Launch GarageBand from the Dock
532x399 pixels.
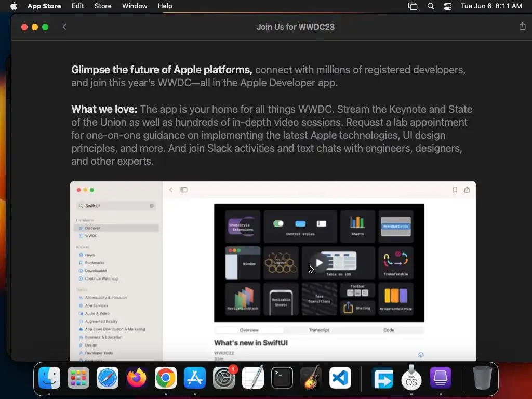coord(311,377)
